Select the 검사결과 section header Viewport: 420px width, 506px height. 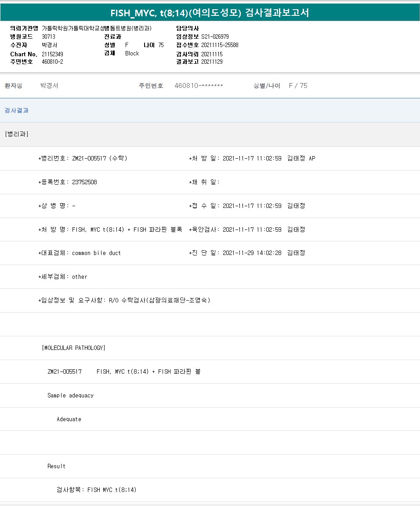[x=17, y=110]
